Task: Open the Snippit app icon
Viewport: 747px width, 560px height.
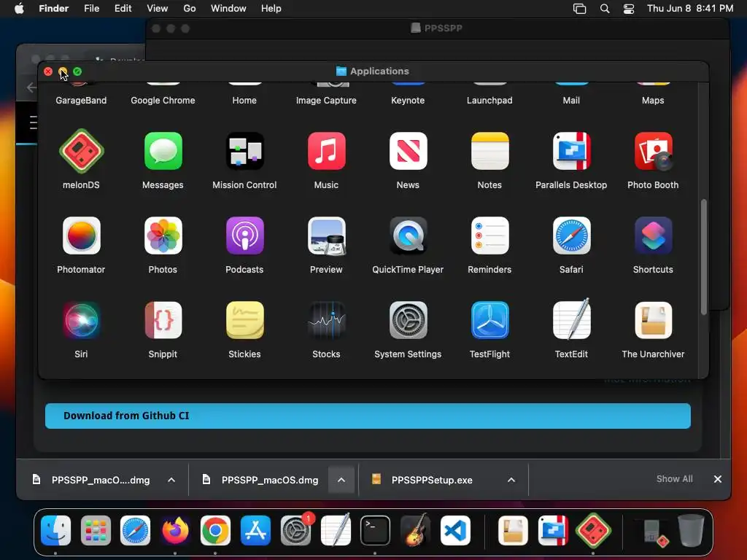Action: (x=163, y=320)
